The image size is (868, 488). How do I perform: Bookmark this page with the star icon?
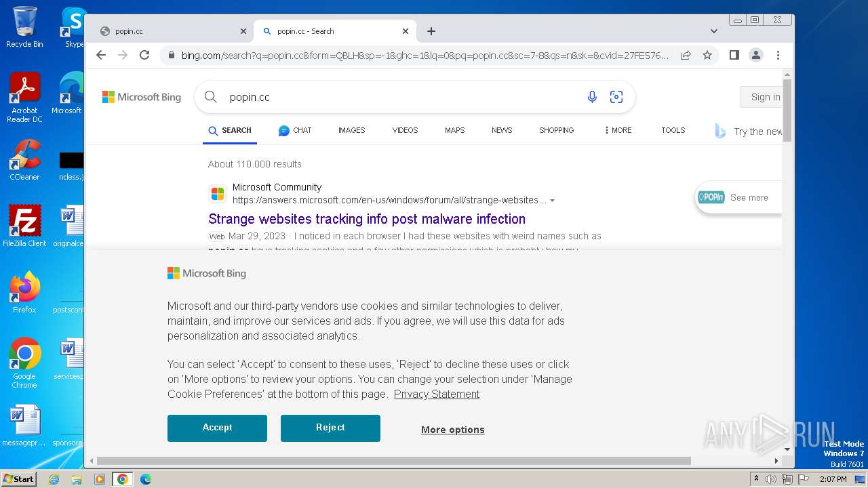(707, 55)
